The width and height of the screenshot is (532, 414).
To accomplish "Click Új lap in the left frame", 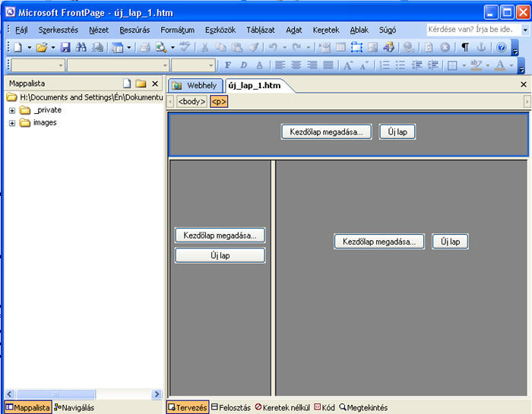I will (220, 255).
